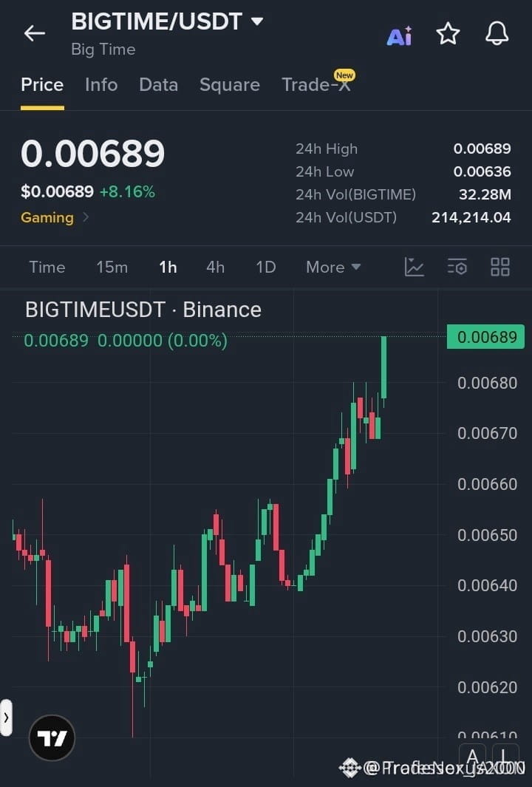Screen dimensions: 532x787
Task: Click the TradingView logo badge
Action: coord(52,737)
